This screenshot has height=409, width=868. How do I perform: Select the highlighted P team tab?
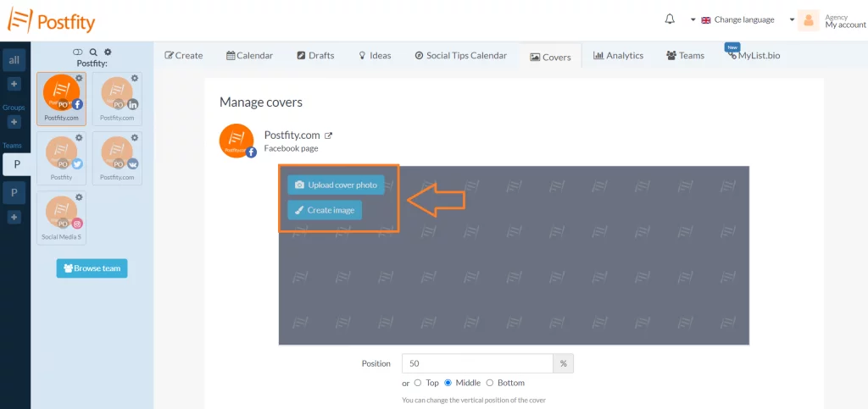(17, 164)
